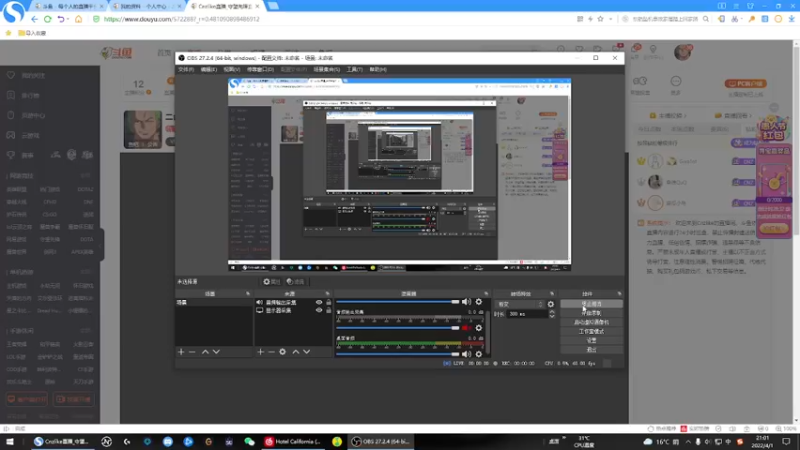Add a new source with the plus icon
Image resolution: width=800 pixels, height=450 pixels.
point(261,352)
